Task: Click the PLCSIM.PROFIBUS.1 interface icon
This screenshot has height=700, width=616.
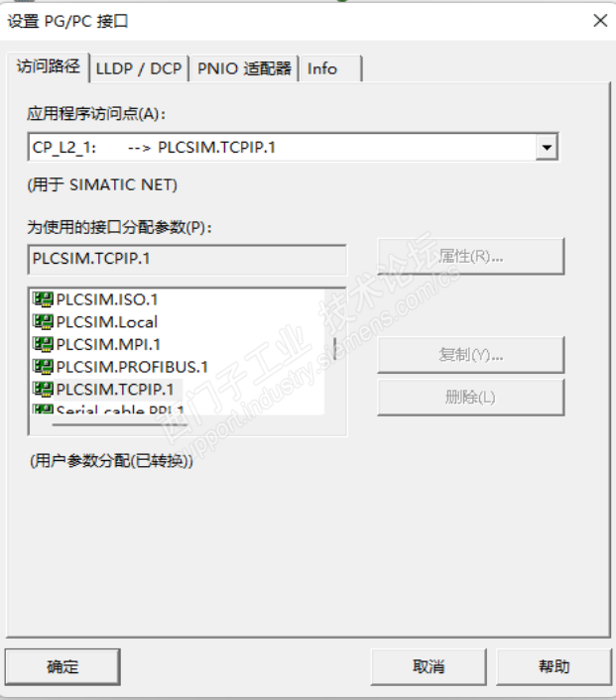Action: point(43,366)
